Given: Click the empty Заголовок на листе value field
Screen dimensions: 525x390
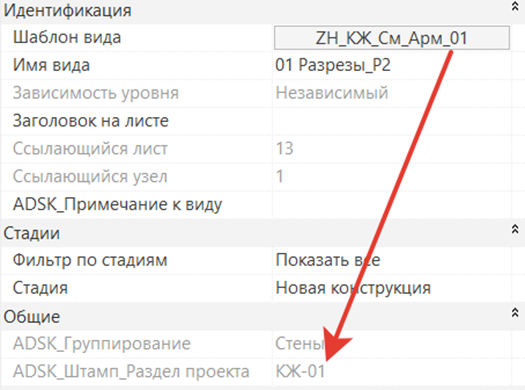Looking at the screenshot, I should [x=392, y=121].
